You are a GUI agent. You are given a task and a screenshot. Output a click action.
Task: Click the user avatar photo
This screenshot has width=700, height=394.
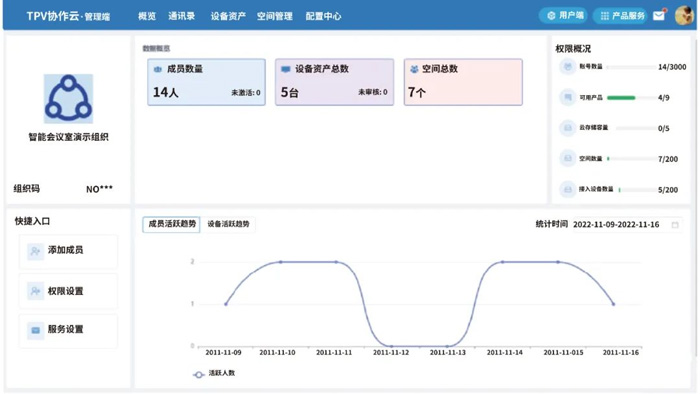(x=683, y=16)
